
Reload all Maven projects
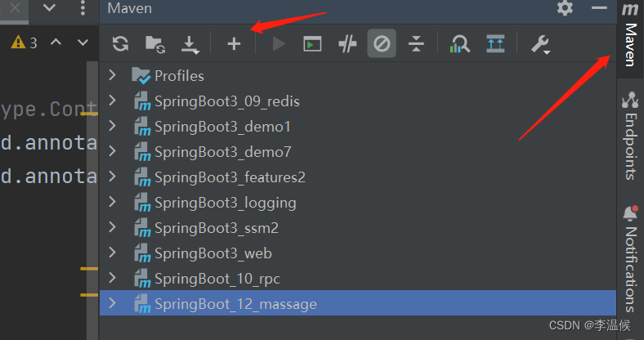pos(120,43)
